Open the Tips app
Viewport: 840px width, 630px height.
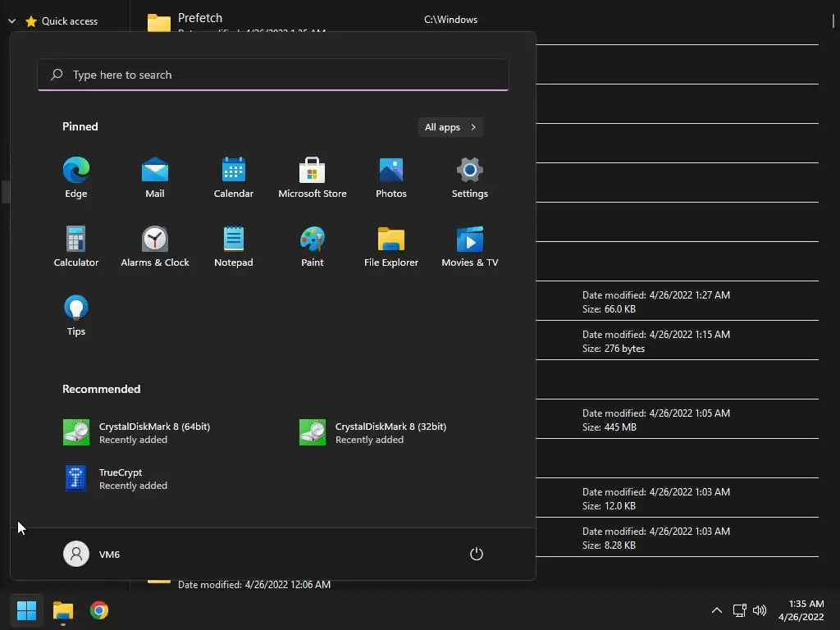(76, 315)
